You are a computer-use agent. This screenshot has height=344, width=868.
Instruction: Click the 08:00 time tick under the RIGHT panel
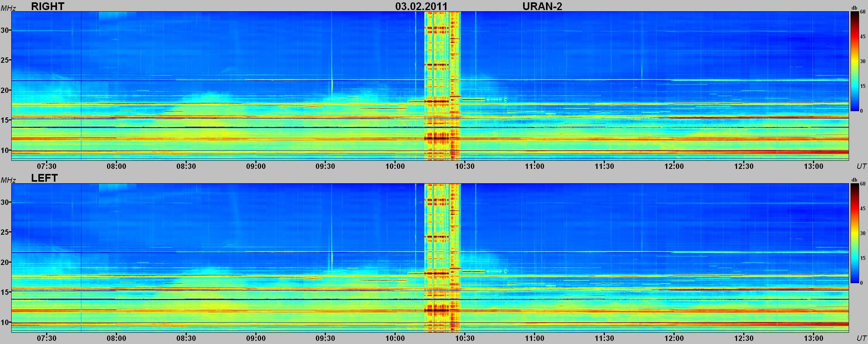click(116, 167)
